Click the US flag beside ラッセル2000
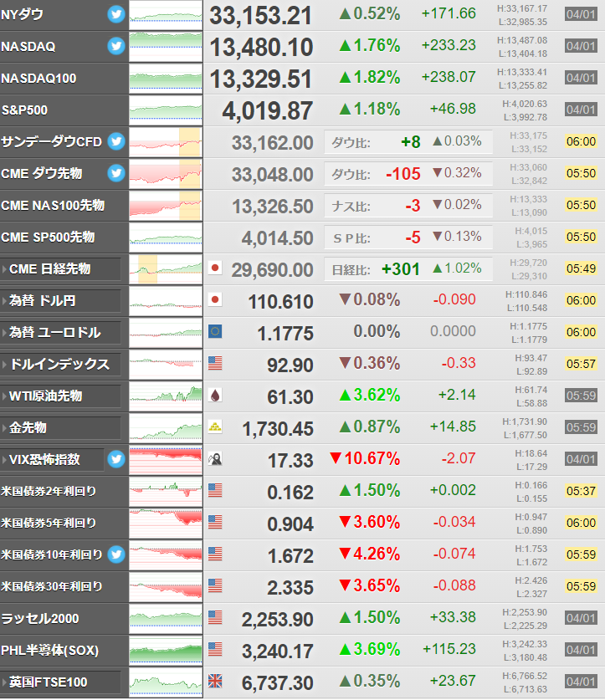Image resolution: width=605 pixels, height=700 pixels. point(215,617)
